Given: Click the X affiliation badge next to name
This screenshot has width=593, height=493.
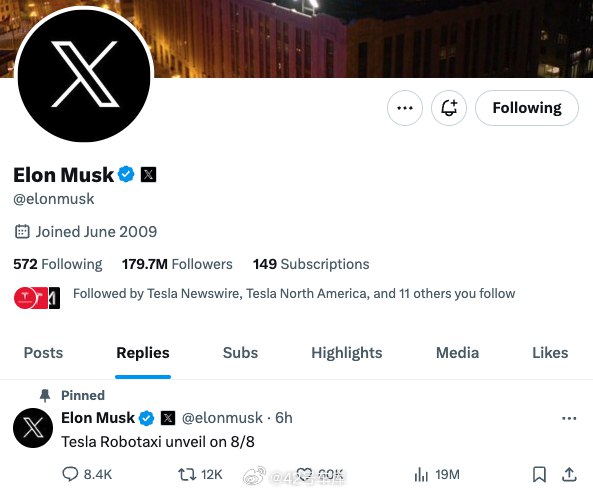Looking at the screenshot, I should click(148, 175).
